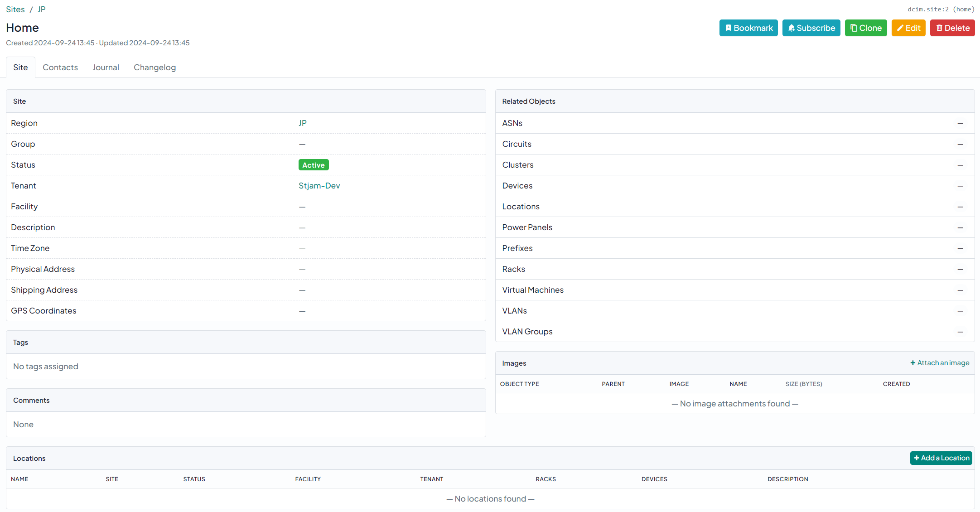Viewport: 980px width, 512px height.
Task: Sort images by Created column header
Action: click(x=896, y=384)
